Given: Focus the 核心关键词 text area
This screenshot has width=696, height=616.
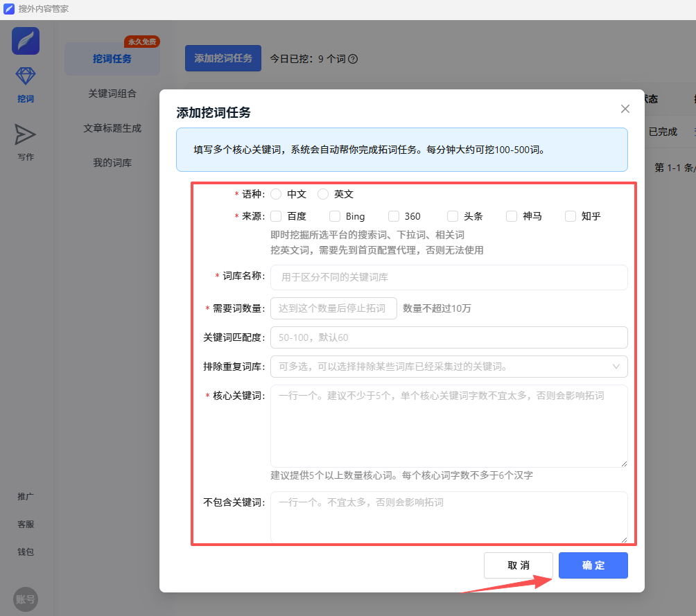Looking at the screenshot, I should tap(449, 426).
